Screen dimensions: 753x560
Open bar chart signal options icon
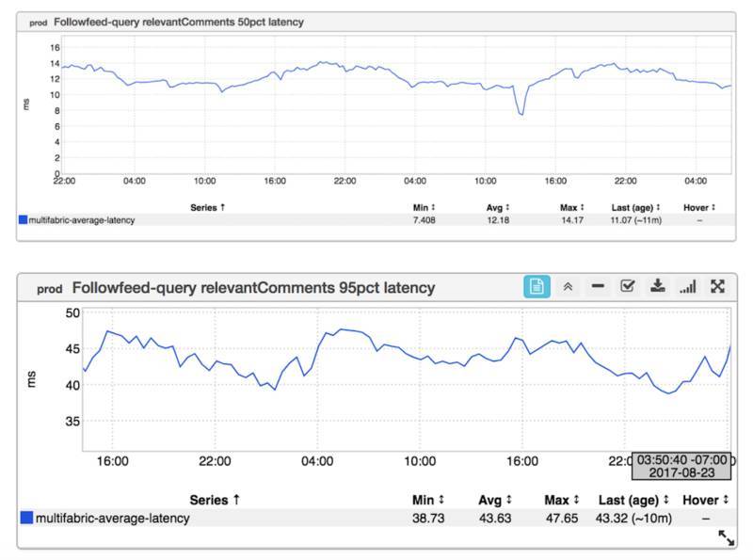point(688,287)
